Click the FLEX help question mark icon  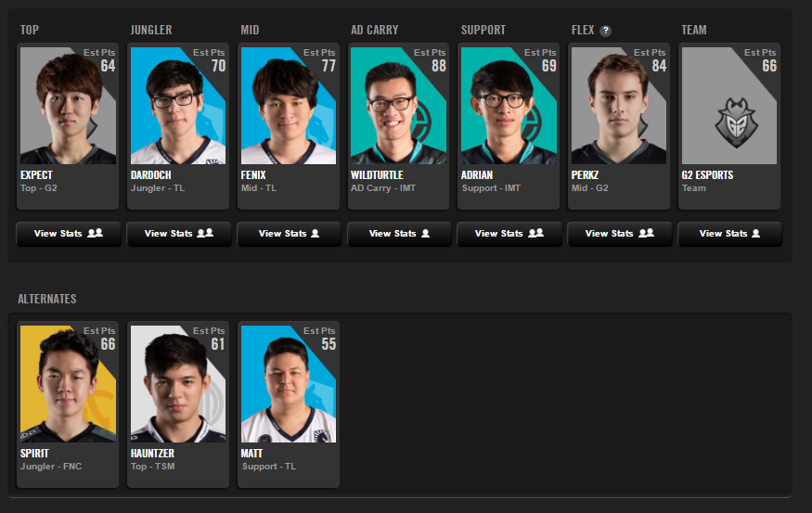[605, 31]
